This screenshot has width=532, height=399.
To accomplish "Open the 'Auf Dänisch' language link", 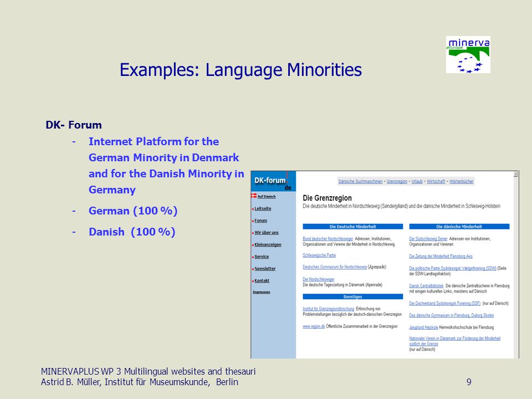I will pyautogui.click(x=267, y=196).
